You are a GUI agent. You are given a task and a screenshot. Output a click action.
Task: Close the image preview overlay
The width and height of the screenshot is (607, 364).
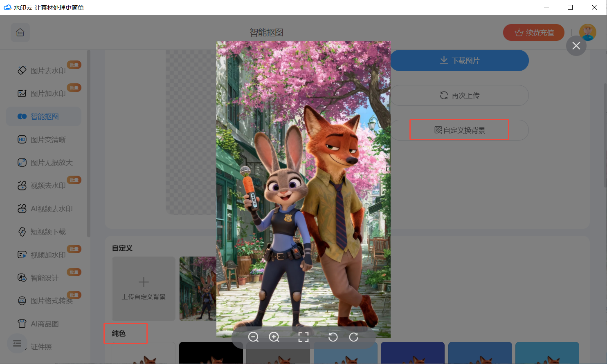coord(576,46)
